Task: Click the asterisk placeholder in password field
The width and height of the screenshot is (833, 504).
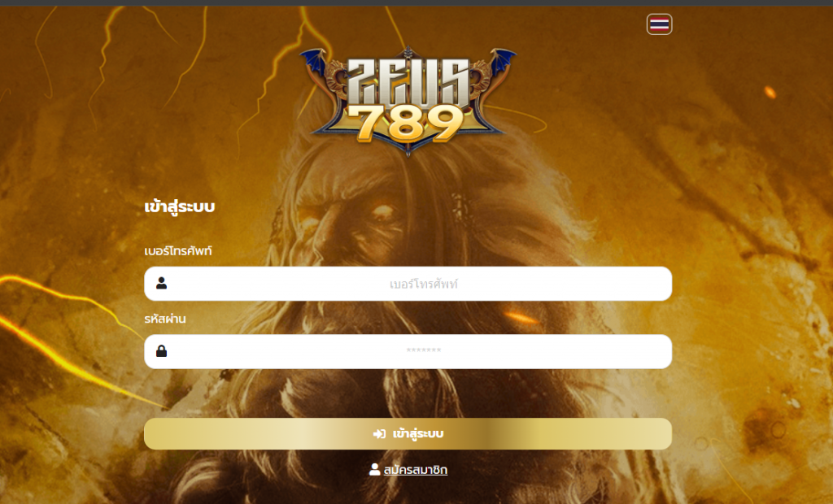Action: click(423, 351)
